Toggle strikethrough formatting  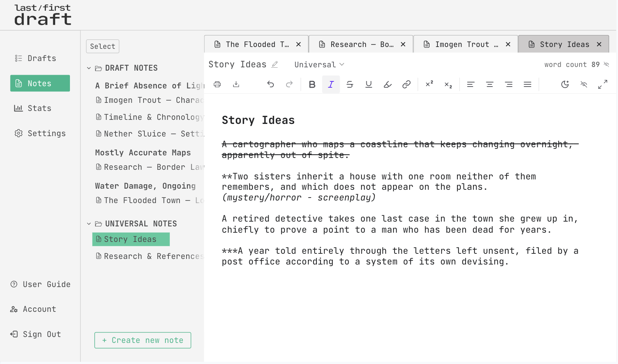(x=350, y=84)
